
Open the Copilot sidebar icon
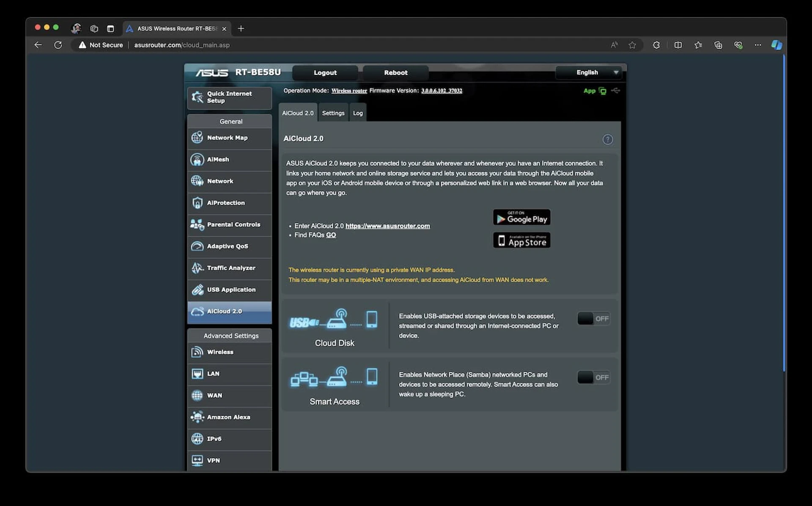click(x=776, y=45)
